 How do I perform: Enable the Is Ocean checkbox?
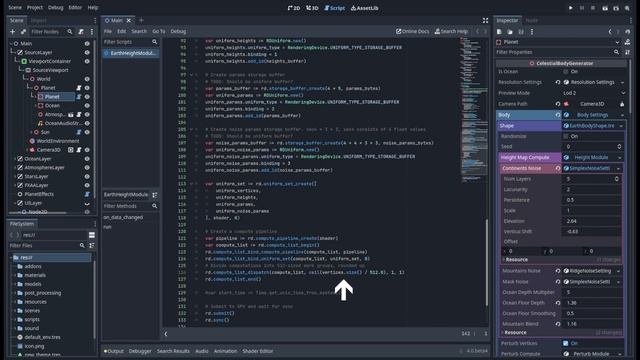point(566,71)
